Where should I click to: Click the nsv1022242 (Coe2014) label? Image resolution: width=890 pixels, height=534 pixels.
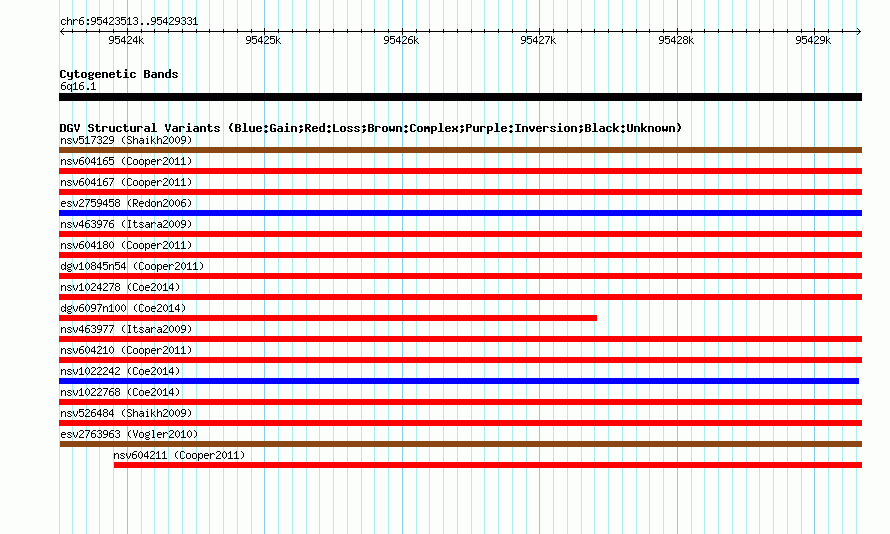(x=120, y=371)
